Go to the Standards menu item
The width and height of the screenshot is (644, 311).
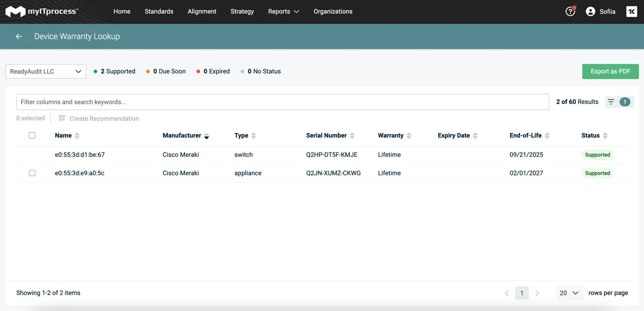tap(159, 12)
